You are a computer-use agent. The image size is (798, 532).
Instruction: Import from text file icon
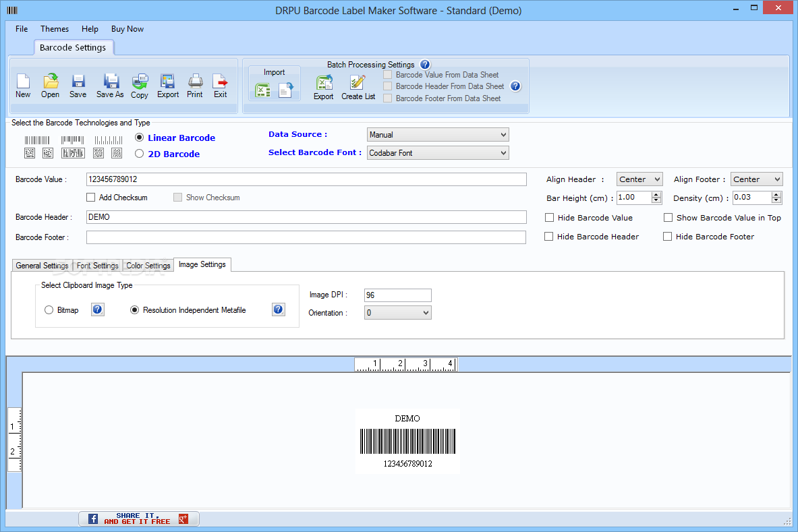click(286, 90)
